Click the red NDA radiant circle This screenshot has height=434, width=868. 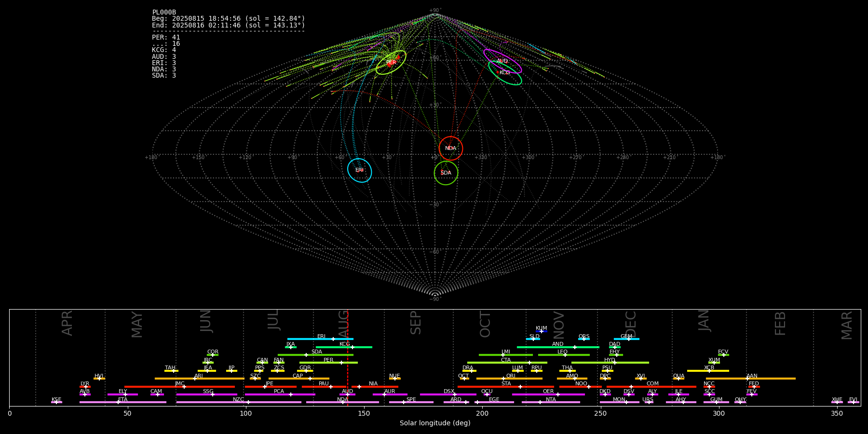click(451, 148)
